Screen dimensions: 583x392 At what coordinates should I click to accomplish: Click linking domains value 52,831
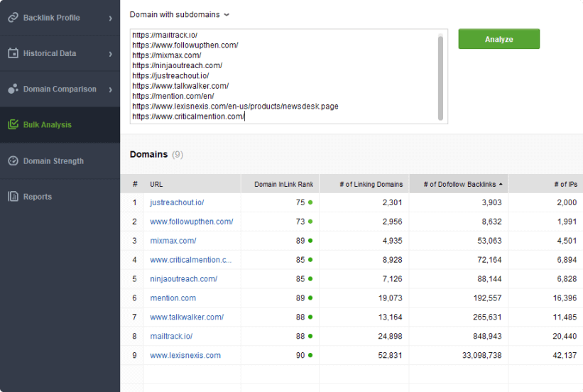[x=390, y=355]
